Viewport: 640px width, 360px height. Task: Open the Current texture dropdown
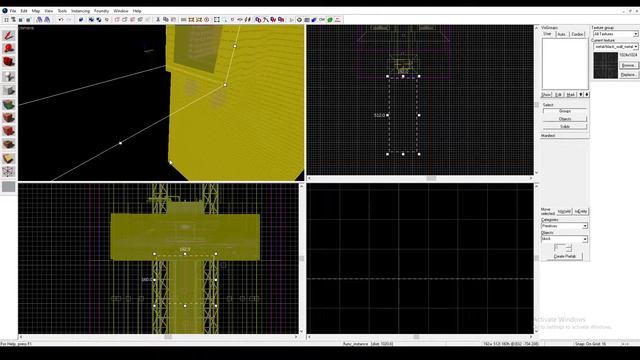(616, 47)
